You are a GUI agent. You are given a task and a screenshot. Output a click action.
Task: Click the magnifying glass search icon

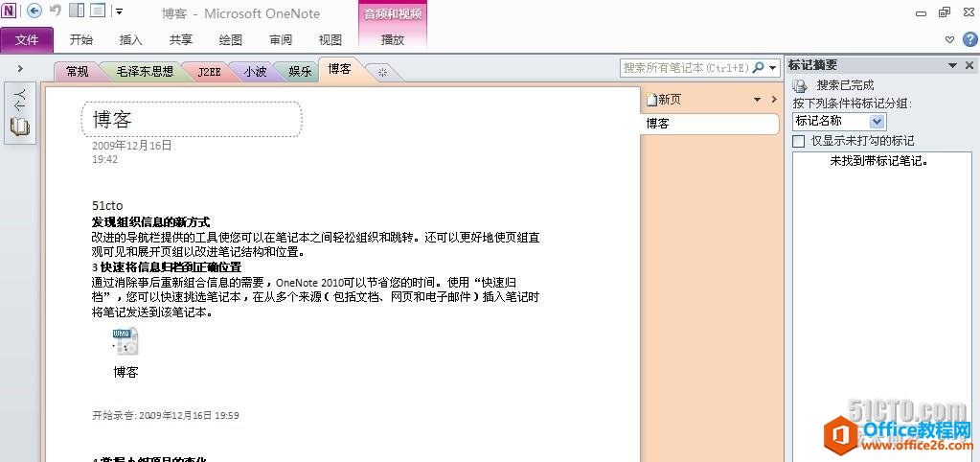click(758, 67)
